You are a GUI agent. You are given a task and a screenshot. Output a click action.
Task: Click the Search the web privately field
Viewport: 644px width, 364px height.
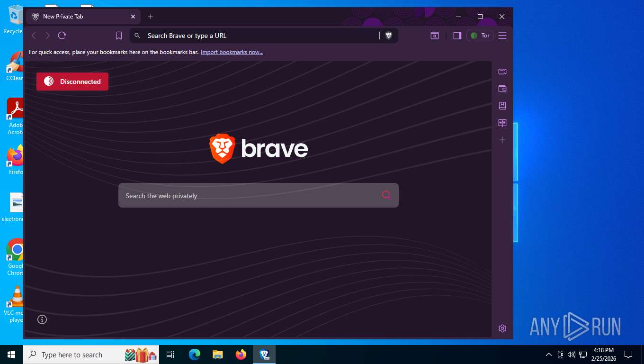point(259,195)
